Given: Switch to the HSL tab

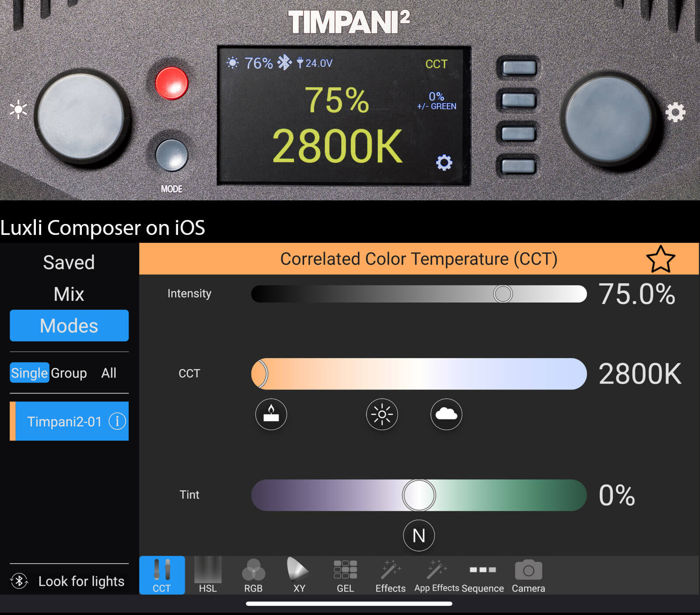Looking at the screenshot, I should 207,576.
